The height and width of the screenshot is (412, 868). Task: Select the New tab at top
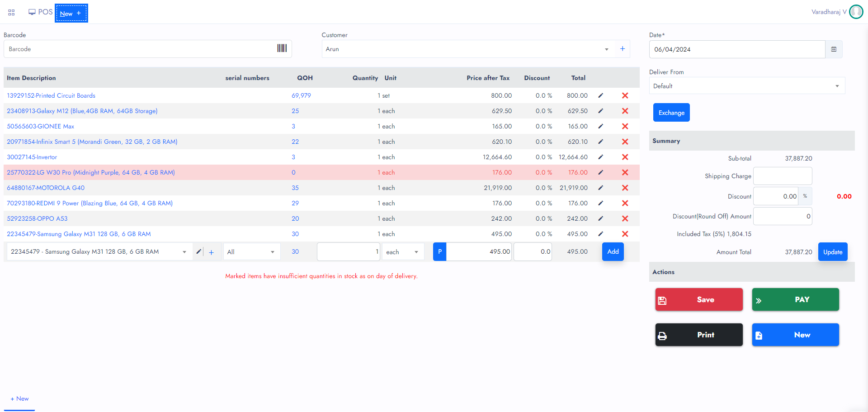tap(71, 13)
